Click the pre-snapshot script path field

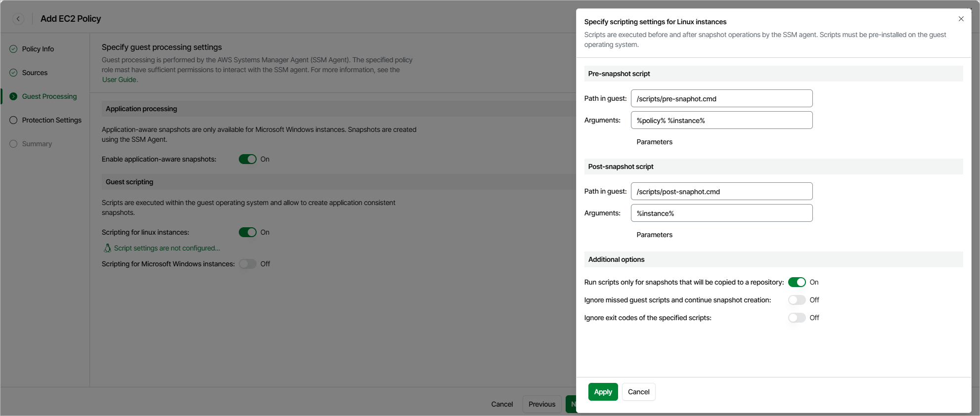[721, 98]
